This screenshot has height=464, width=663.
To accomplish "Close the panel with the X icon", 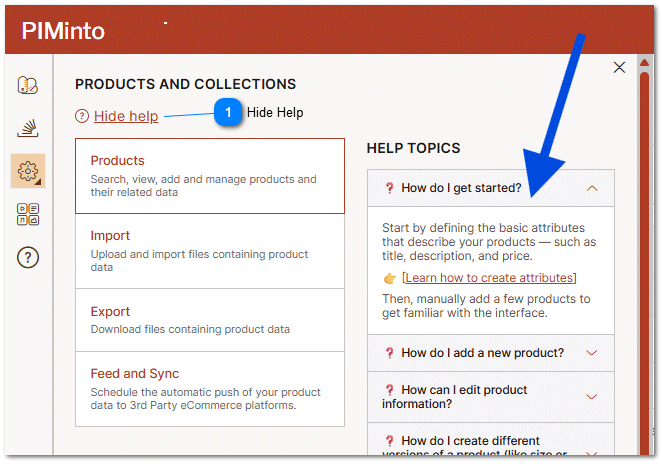I will [x=619, y=68].
